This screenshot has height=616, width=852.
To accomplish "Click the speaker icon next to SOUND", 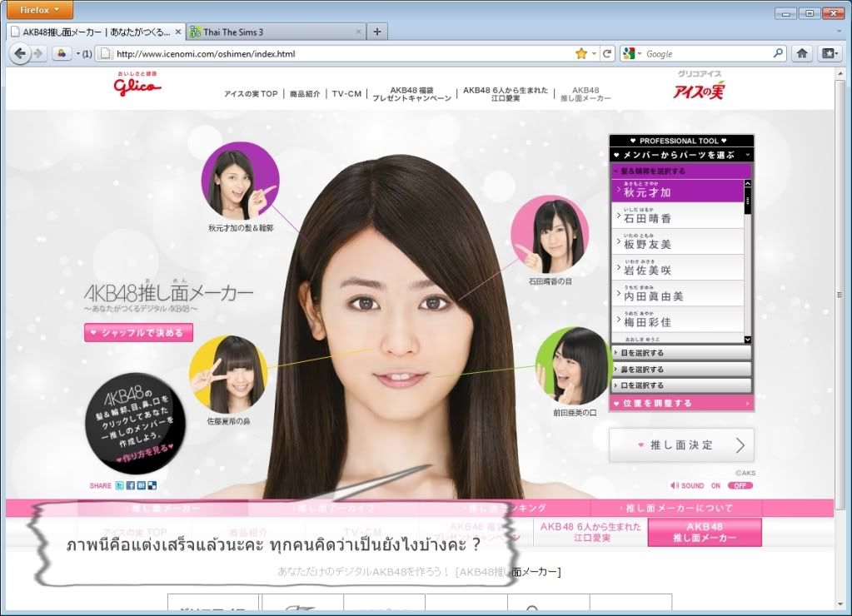I will 675,485.
